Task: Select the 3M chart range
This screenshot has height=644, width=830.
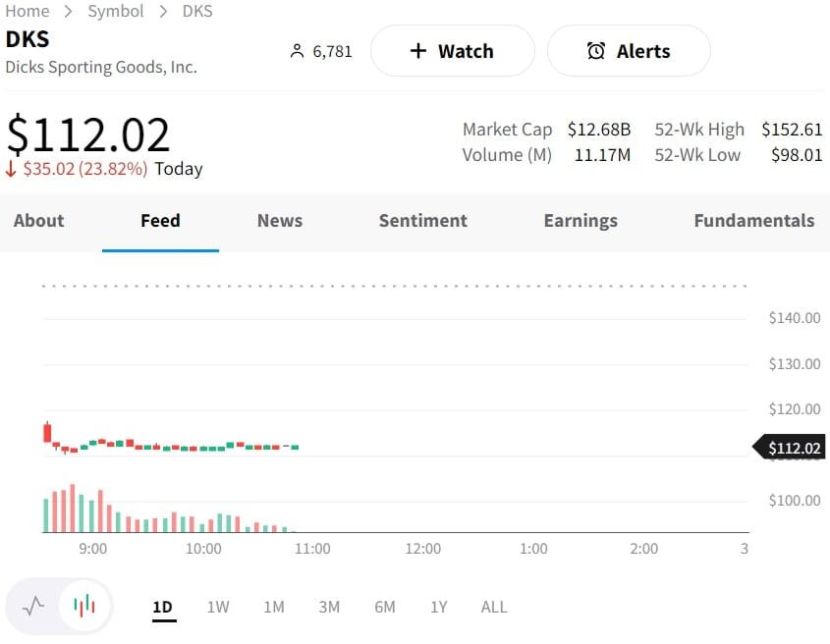Action: click(x=329, y=607)
